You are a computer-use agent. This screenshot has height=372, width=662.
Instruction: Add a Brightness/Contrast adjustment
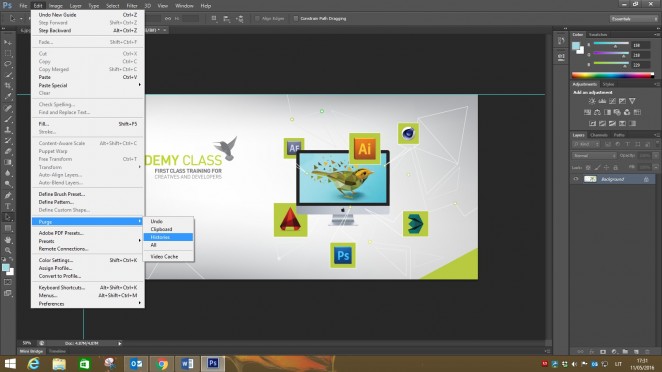pos(592,101)
